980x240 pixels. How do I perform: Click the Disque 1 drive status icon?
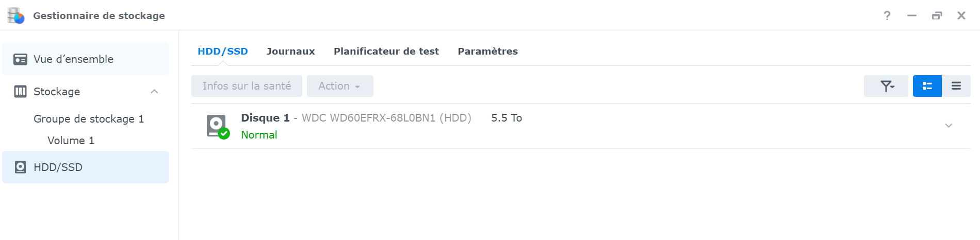pos(218,126)
